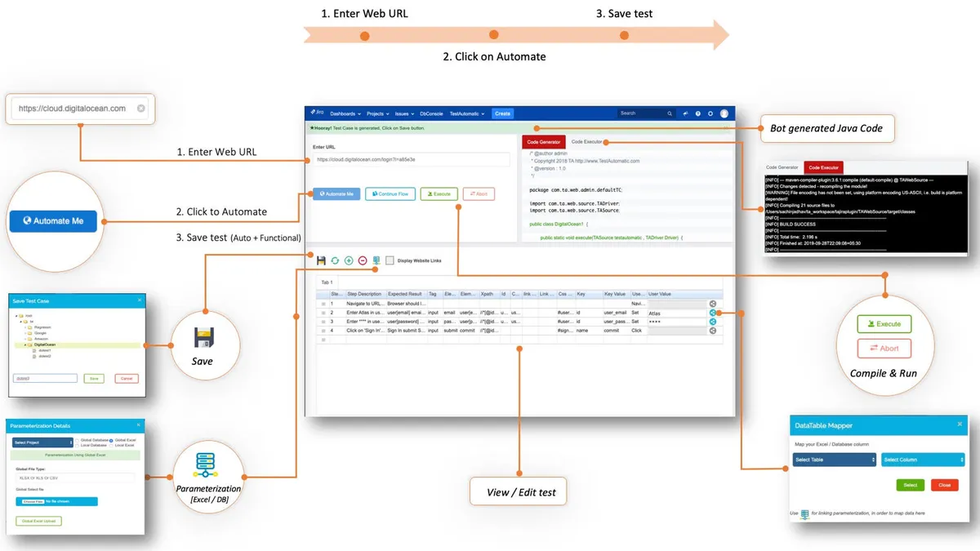
Task: Click the row handle of step 2
Action: 323,313
